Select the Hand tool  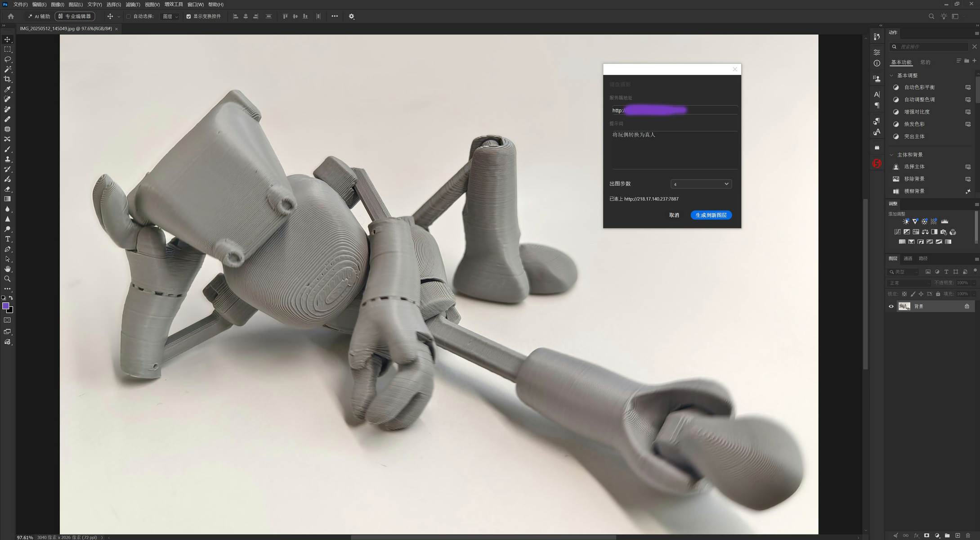(x=8, y=269)
